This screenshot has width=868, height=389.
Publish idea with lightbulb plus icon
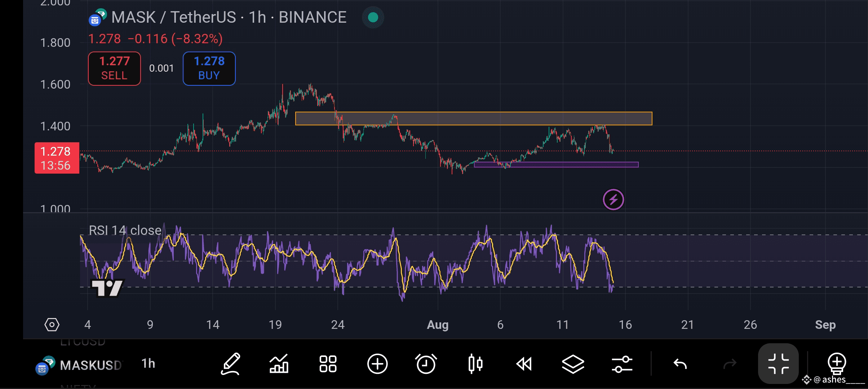837,363
